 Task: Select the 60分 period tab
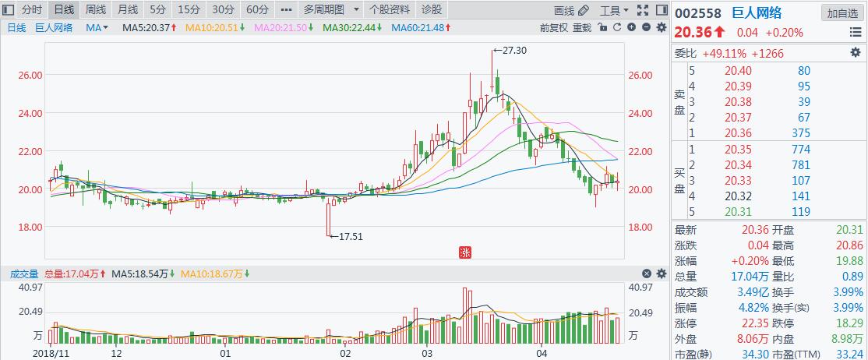[x=257, y=9]
